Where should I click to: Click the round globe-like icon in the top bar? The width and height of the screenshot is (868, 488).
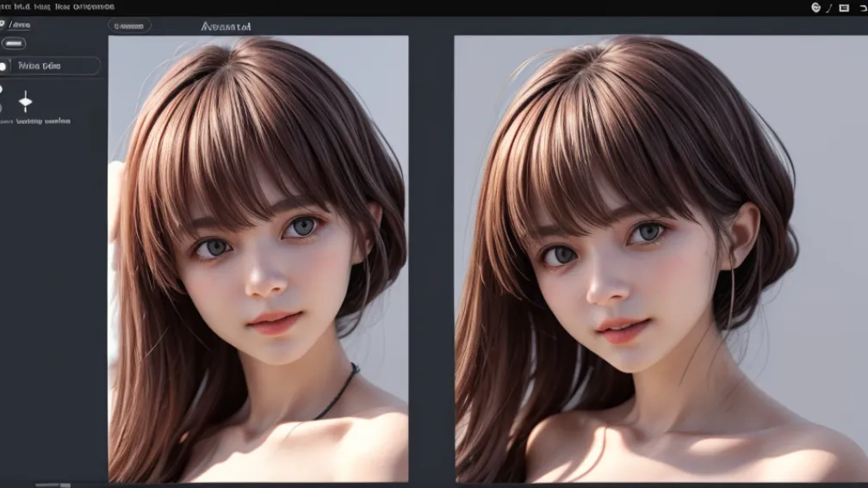(x=815, y=7)
